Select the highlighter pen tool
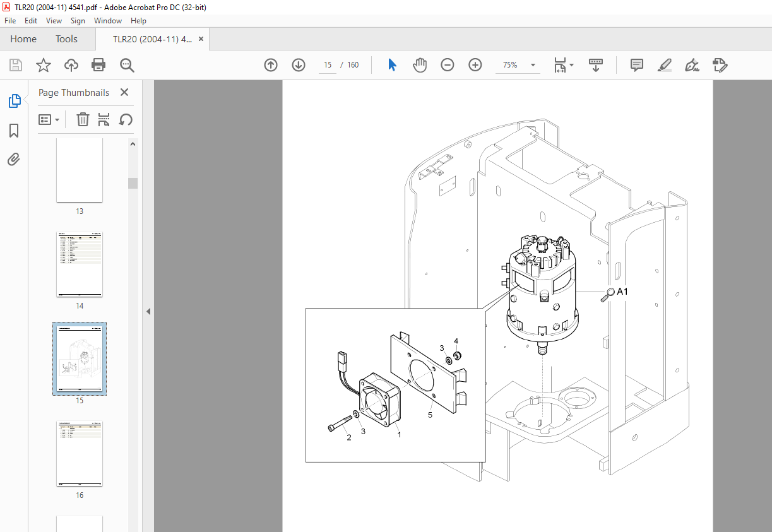The width and height of the screenshot is (772, 532). tap(664, 65)
